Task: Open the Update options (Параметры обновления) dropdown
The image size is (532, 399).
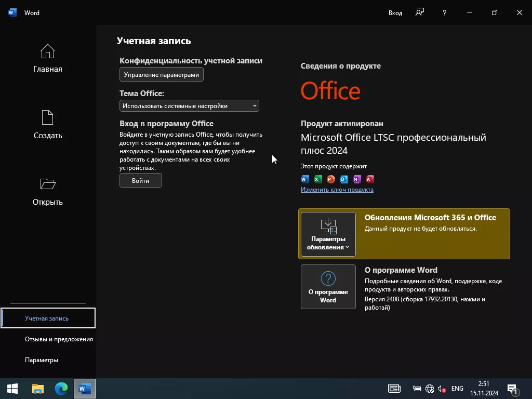Action: tap(328, 234)
